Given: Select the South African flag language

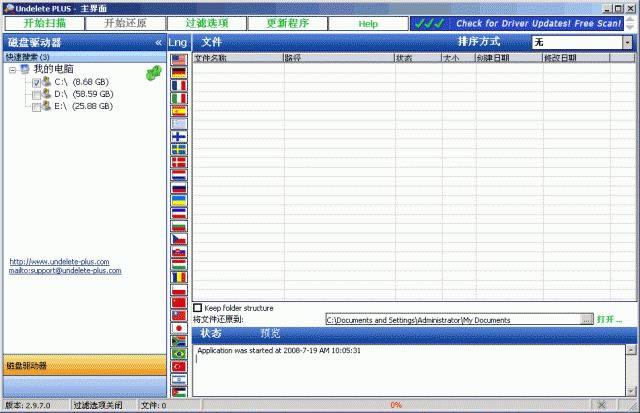Looking at the screenshot, I should point(179,341).
